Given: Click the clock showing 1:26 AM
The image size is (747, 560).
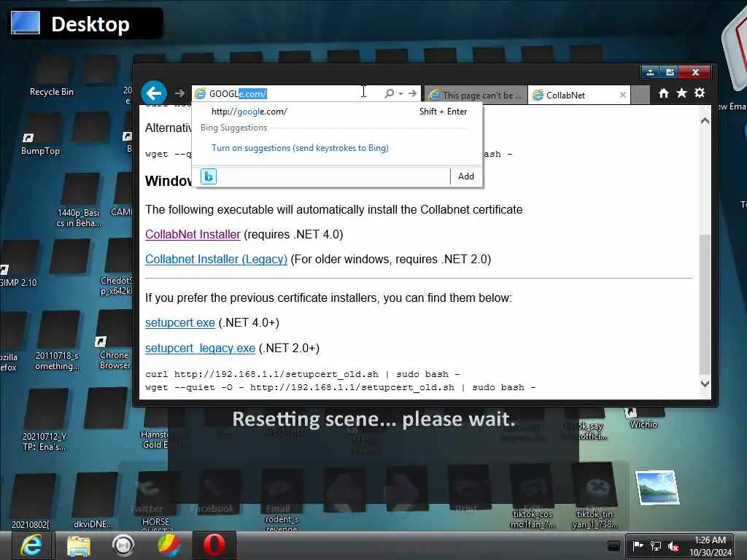Looking at the screenshot, I should 711,546.
